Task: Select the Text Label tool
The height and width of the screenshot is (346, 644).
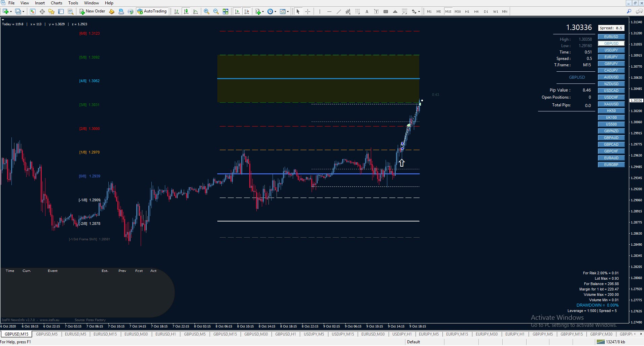Action: coord(376,11)
